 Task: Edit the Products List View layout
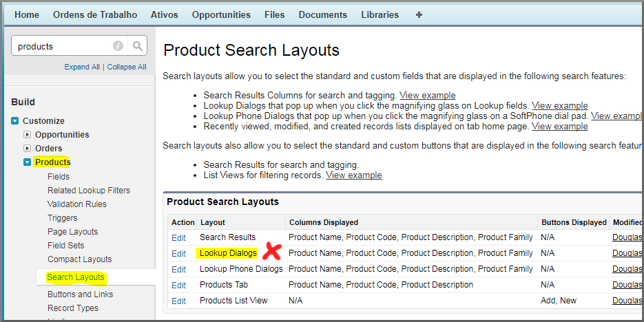[x=178, y=301]
